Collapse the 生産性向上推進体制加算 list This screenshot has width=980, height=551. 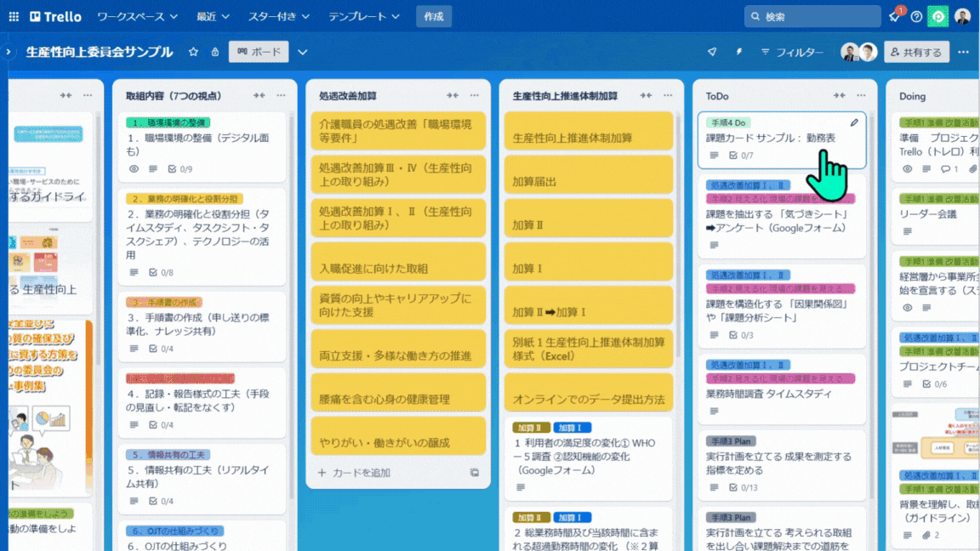click(x=646, y=95)
